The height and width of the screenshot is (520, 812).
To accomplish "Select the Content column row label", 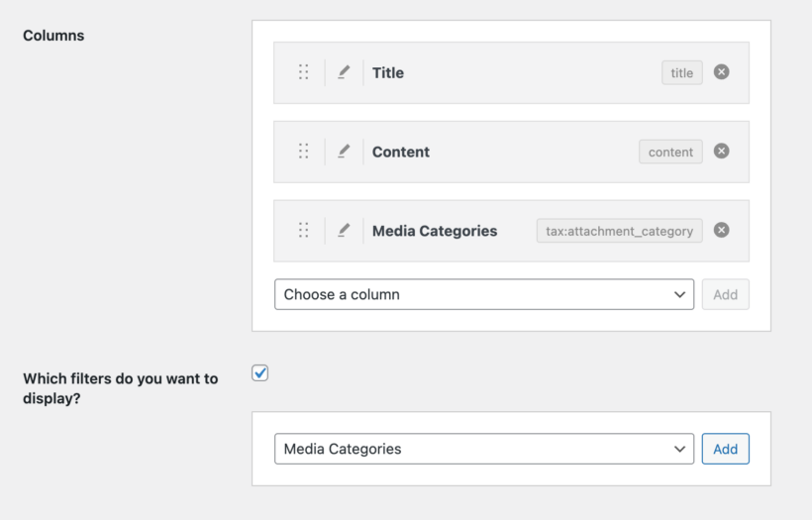I will 401,152.
